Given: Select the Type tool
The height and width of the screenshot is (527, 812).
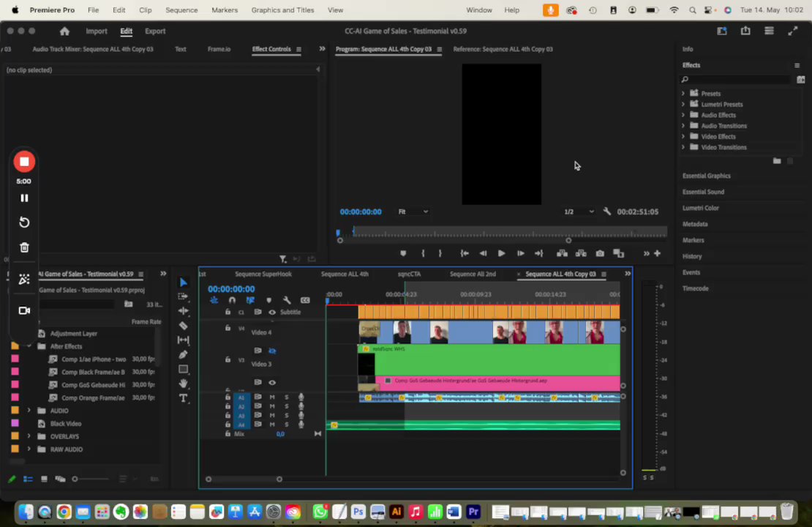Looking at the screenshot, I should [x=183, y=398].
